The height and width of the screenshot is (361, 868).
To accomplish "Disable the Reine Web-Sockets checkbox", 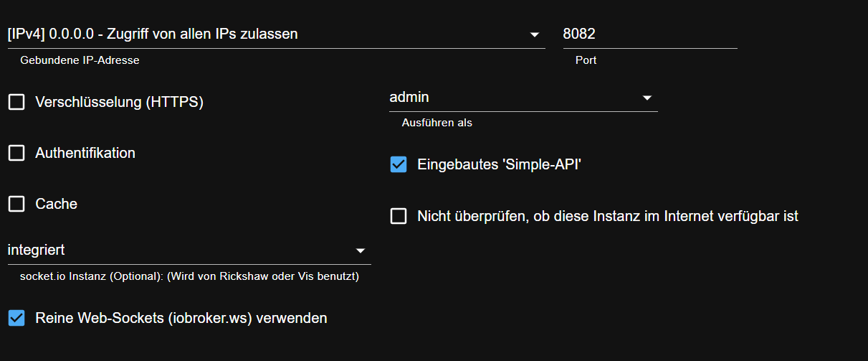I will point(16,318).
